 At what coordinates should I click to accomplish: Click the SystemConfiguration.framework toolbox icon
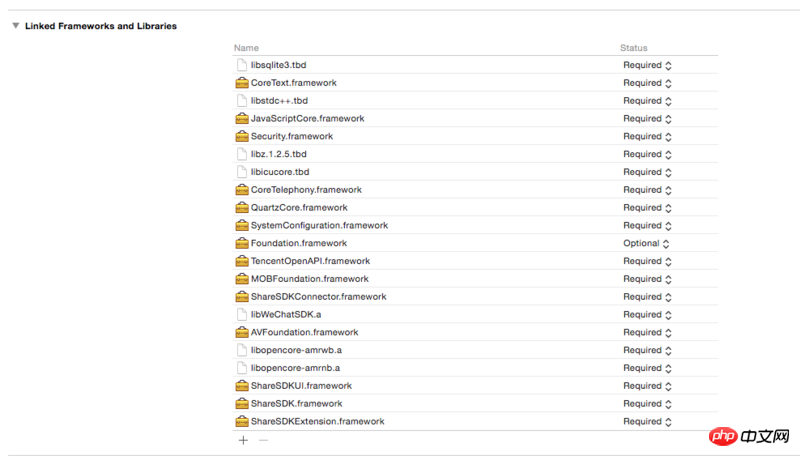point(242,225)
